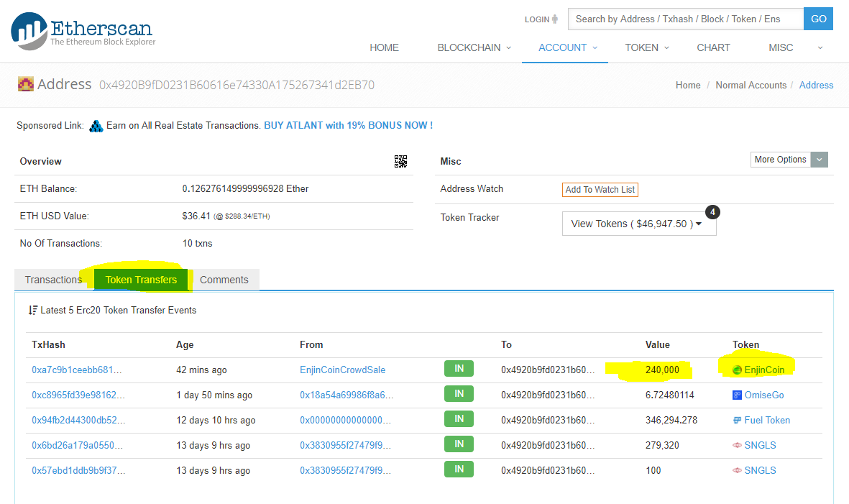Expand the TOKEN menu
Screen dimensions: 849x504
[x=647, y=47]
